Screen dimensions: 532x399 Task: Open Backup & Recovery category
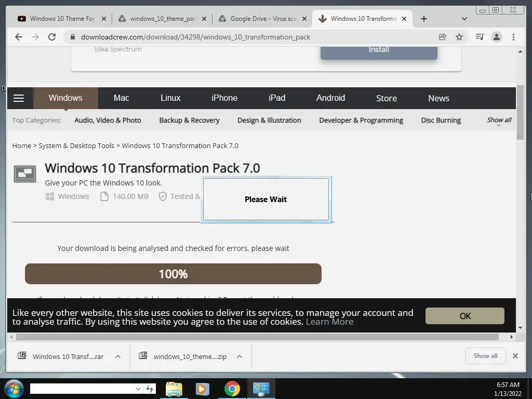point(189,120)
